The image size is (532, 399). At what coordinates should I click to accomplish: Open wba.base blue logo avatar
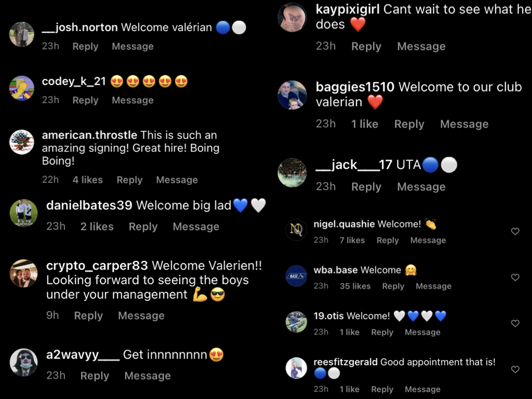pyautogui.click(x=296, y=276)
